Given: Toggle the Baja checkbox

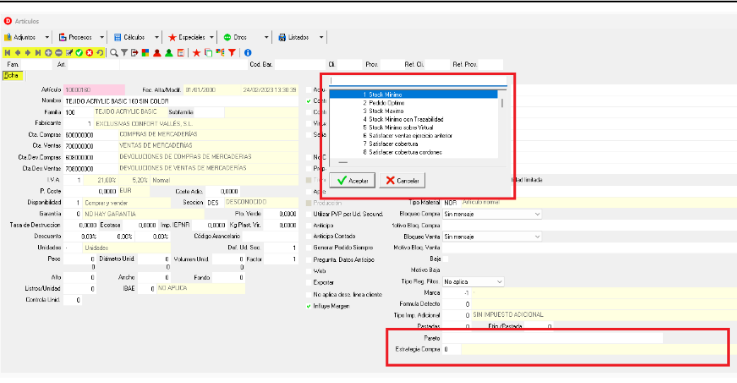Looking at the screenshot, I should [445, 259].
